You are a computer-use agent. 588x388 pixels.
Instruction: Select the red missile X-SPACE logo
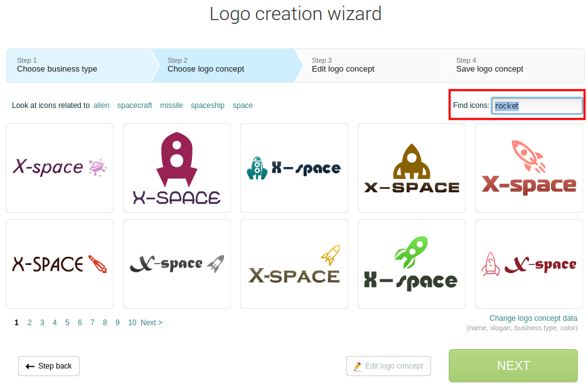pos(60,264)
